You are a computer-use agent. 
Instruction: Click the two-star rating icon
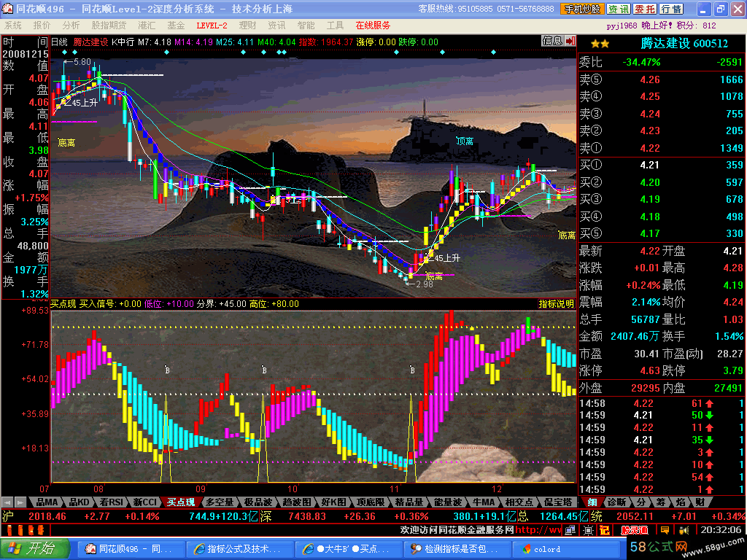click(x=600, y=44)
